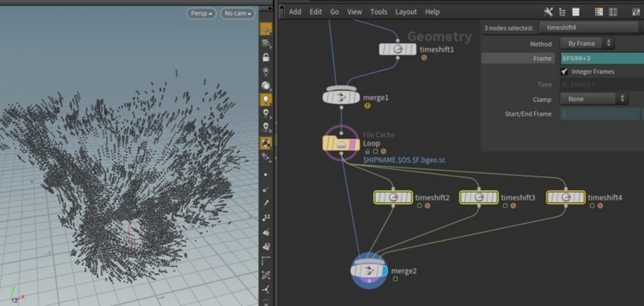Open the Persp viewport dropdown
The height and width of the screenshot is (306, 644).
coord(202,14)
